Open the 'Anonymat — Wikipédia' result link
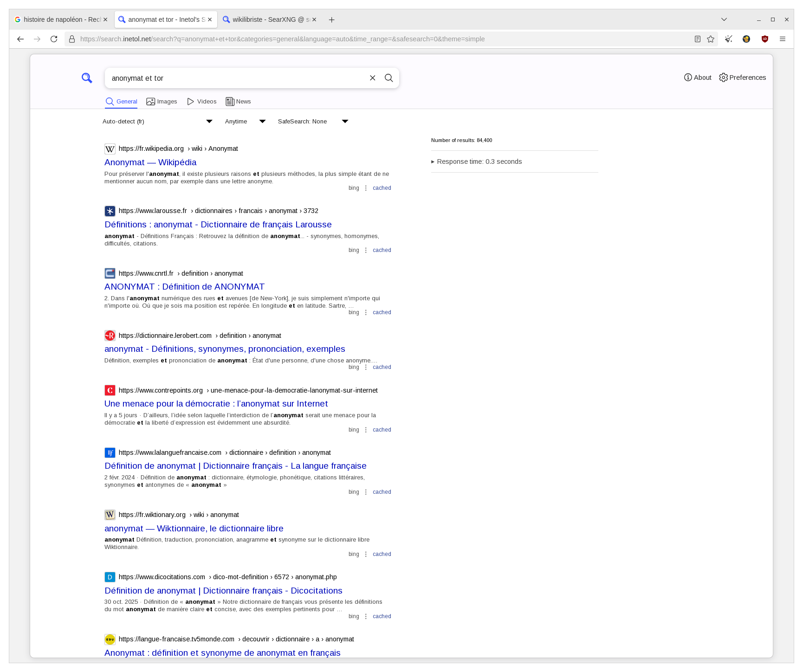The image size is (803, 672). [150, 162]
